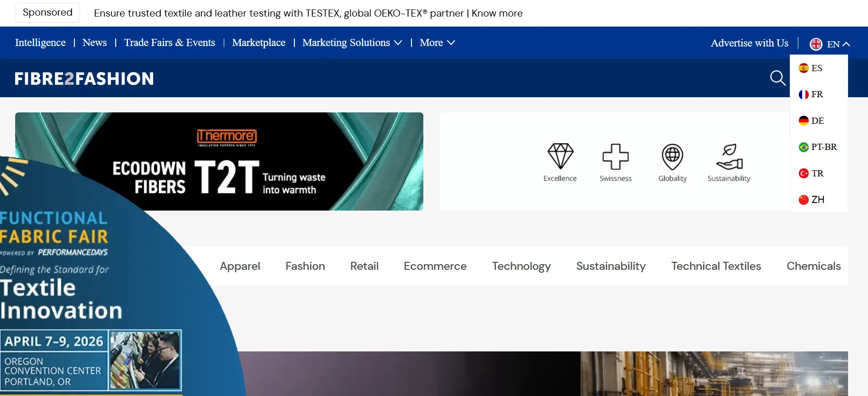The height and width of the screenshot is (396, 868).
Task: Open the search magnifier icon
Action: (778, 78)
